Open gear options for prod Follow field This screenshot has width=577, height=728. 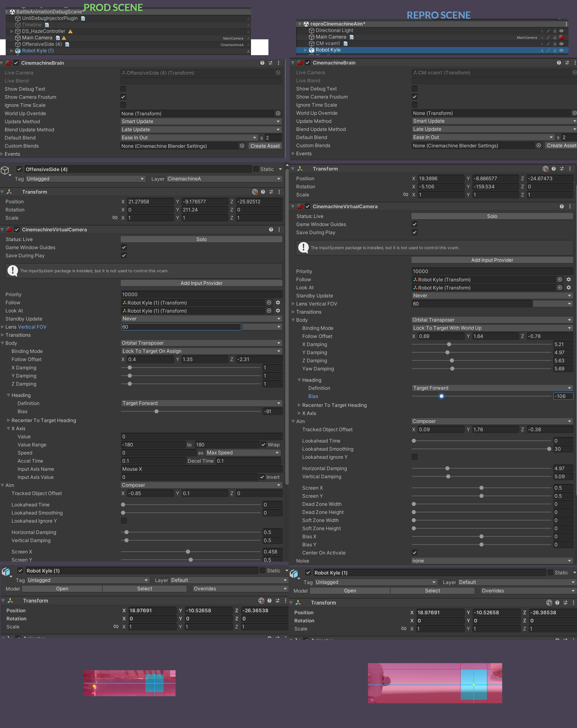pyautogui.click(x=278, y=302)
